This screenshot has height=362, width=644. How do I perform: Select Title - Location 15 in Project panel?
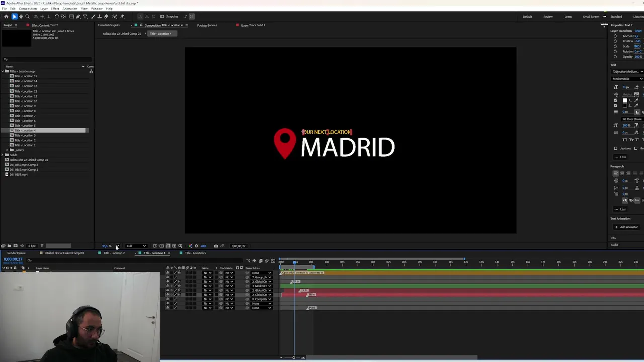(26, 76)
